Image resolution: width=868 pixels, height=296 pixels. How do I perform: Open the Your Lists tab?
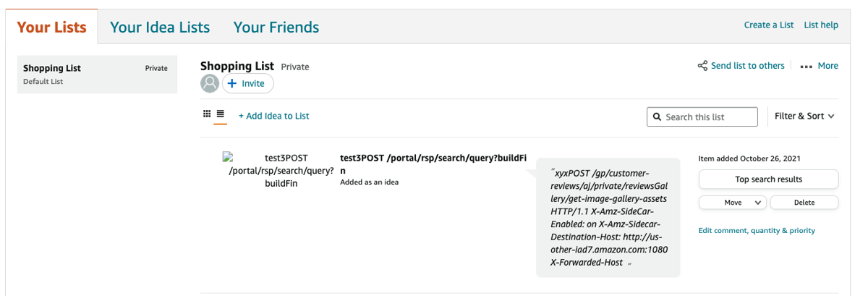tap(51, 27)
